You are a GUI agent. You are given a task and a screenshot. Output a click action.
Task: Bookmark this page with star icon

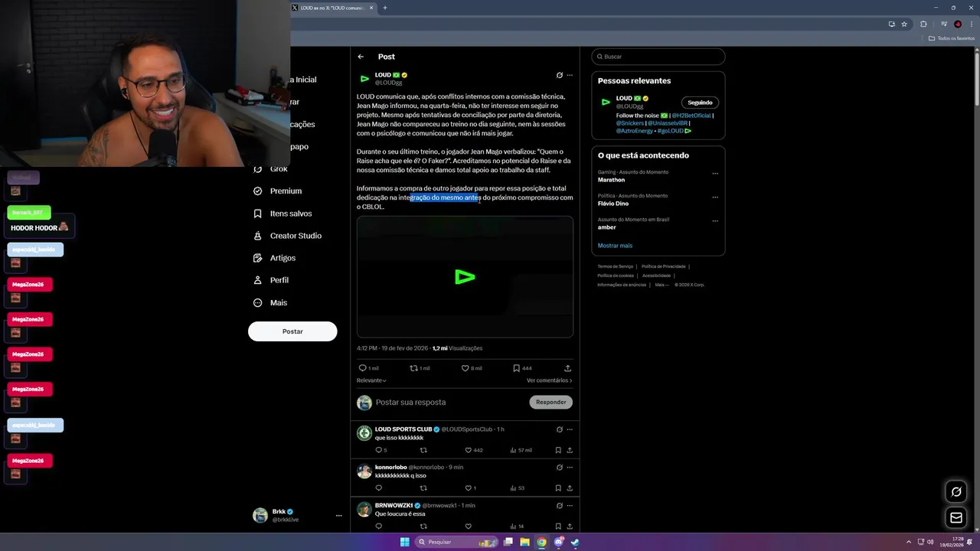point(904,24)
